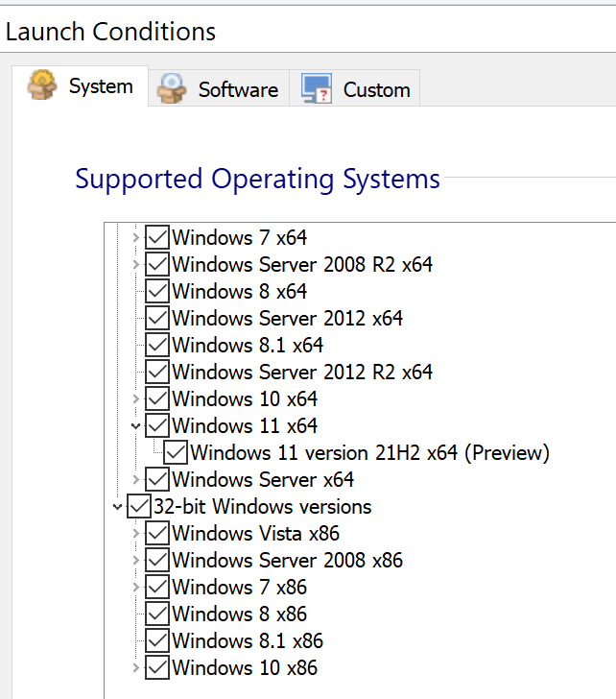Image resolution: width=616 pixels, height=699 pixels.
Task: Select 'Windows 11 version 21H2 x64 (Preview)' label
Action: [x=370, y=452]
